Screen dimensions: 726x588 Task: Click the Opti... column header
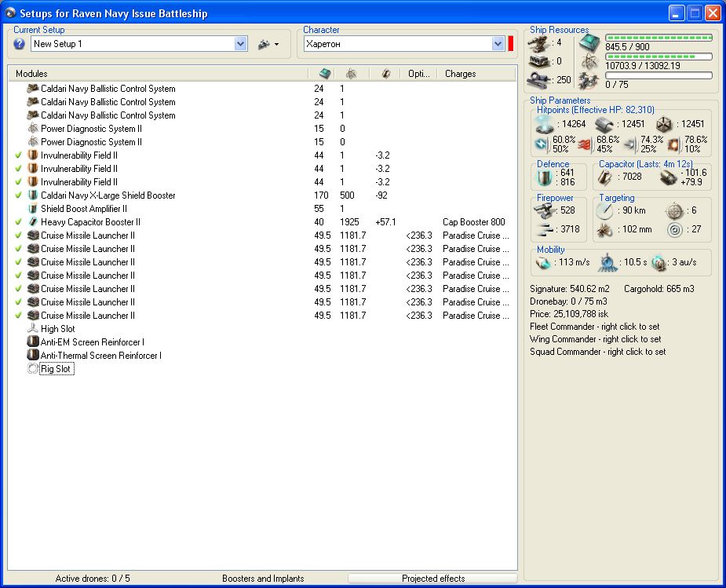[418, 74]
